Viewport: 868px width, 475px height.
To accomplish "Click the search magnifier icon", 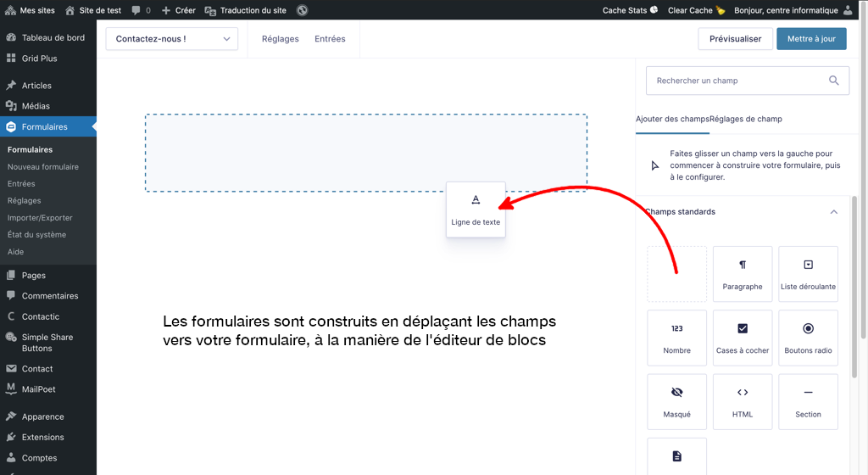I will [834, 81].
